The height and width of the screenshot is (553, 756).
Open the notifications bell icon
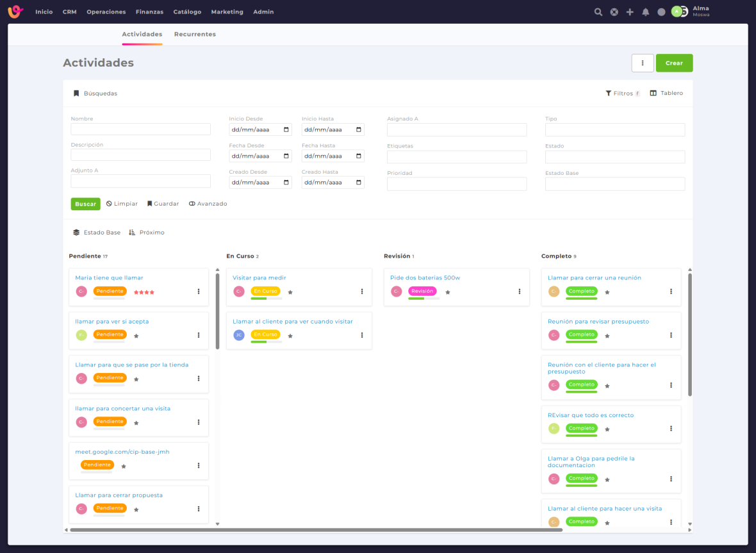coord(646,12)
